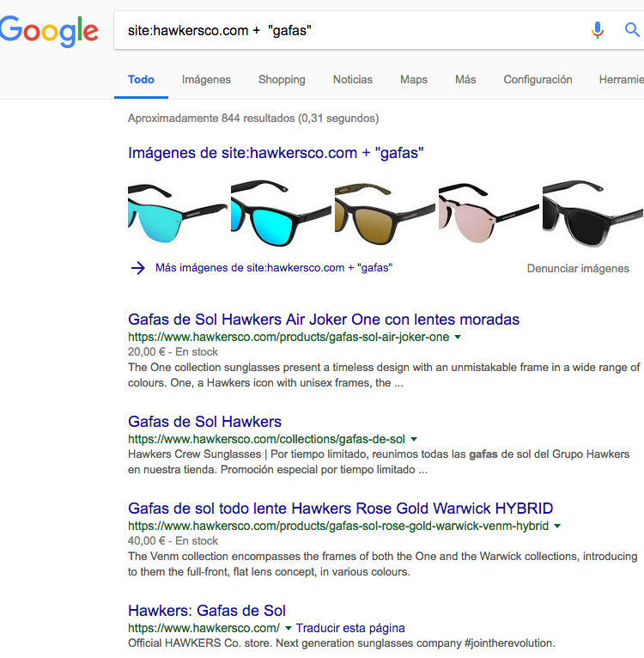The width and height of the screenshot is (644, 658).
Task: Open the single-lens turquoise sunglasses thumbnail
Action: point(178,213)
